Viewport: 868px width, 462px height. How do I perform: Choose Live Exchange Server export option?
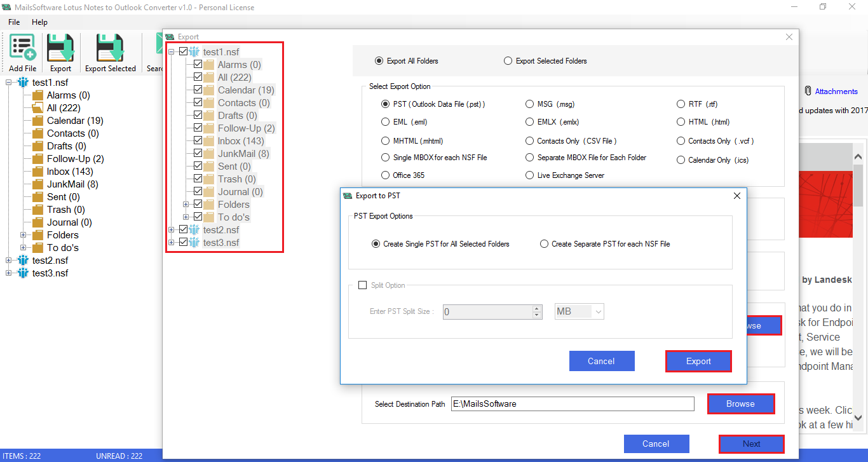530,175
